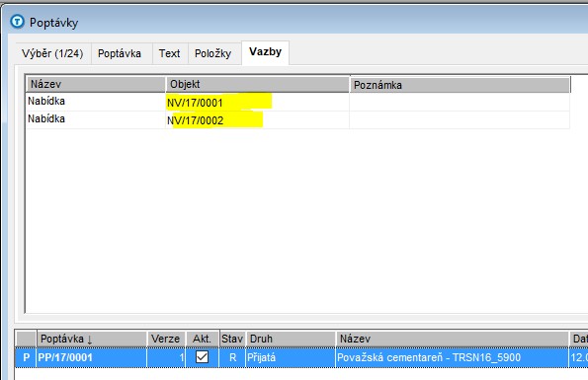Click the Objekt column header

(258, 84)
